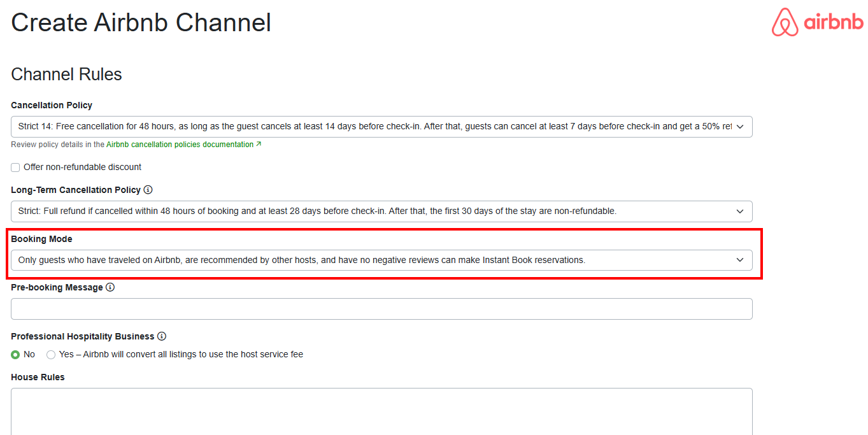Open the Long-Term Cancellation Policy info icon
The width and height of the screenshot is (868, 435).
tap(148, 190)
